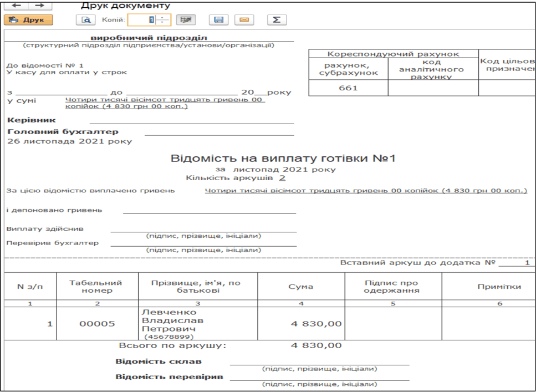The width and height of the screenshot is (536, 392).
Task: Click the name cell "Левченко Владислав Петрович"
Action: pos(172,320)
